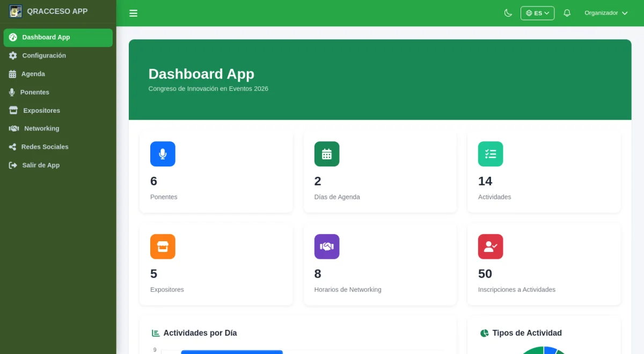Screen dimensions: 644x354
Task: Click the 'Actividades' stat label
Action: tap(494, 197)
